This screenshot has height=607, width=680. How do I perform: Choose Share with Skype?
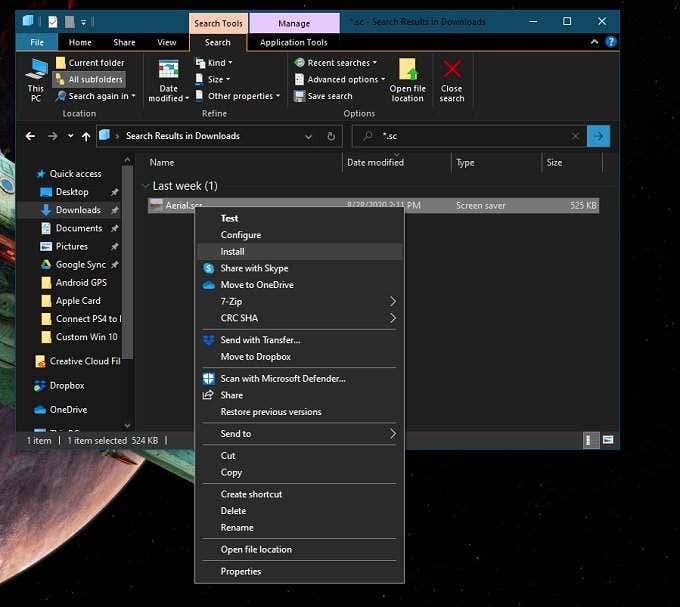tap(299, 268)
